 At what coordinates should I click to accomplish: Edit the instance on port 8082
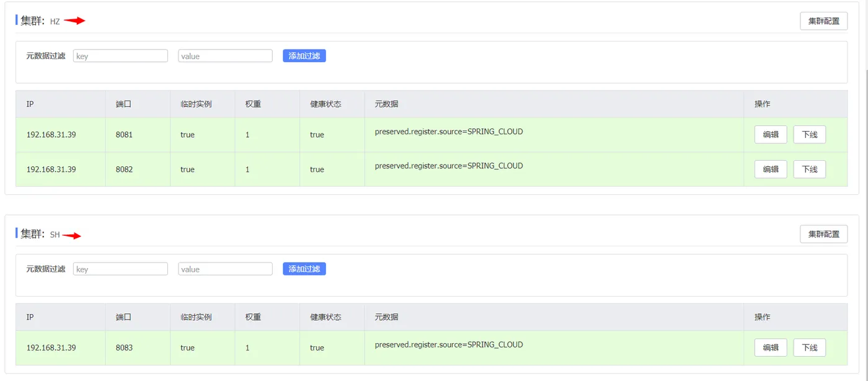click(x=771, y=169)
